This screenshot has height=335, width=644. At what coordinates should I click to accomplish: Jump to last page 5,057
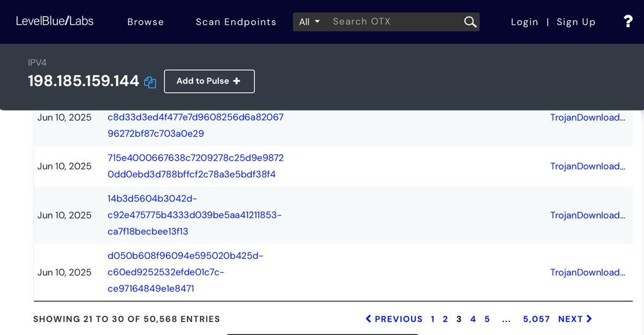point(536,319)
